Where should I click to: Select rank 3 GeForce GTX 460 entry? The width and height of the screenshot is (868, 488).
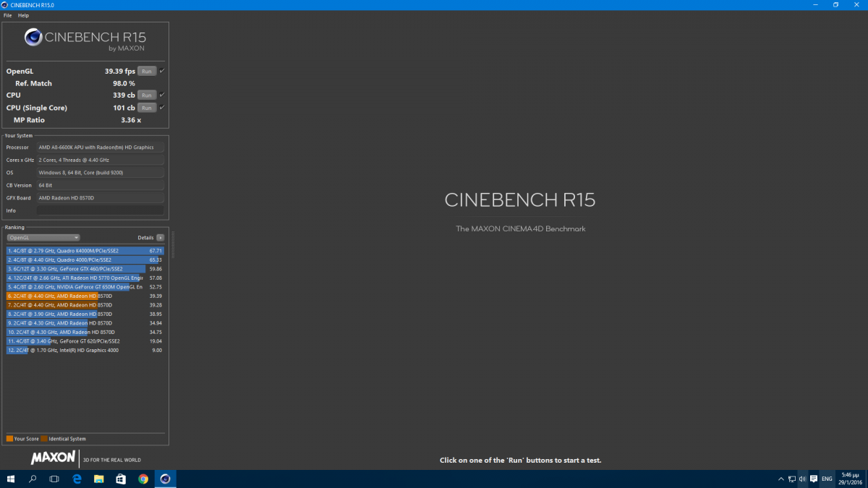click(x=85, y=269)
